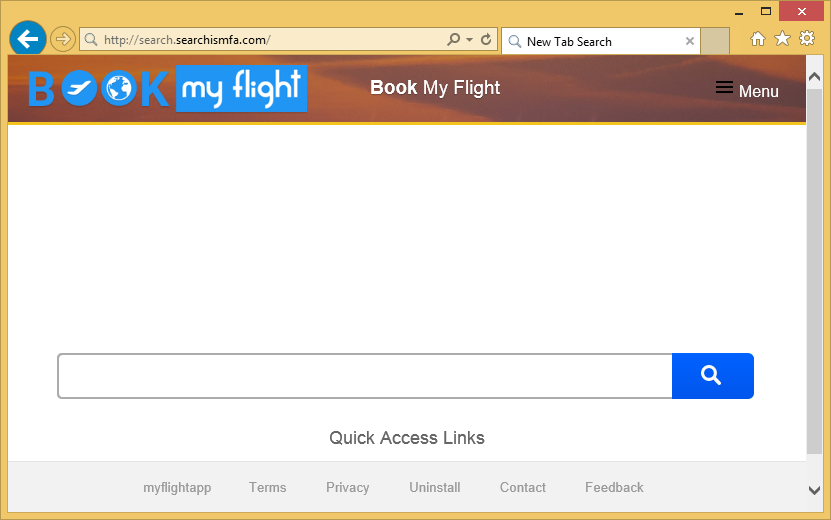Click the blue magnifier search button
Screen dimensions: 831x520
712,376
